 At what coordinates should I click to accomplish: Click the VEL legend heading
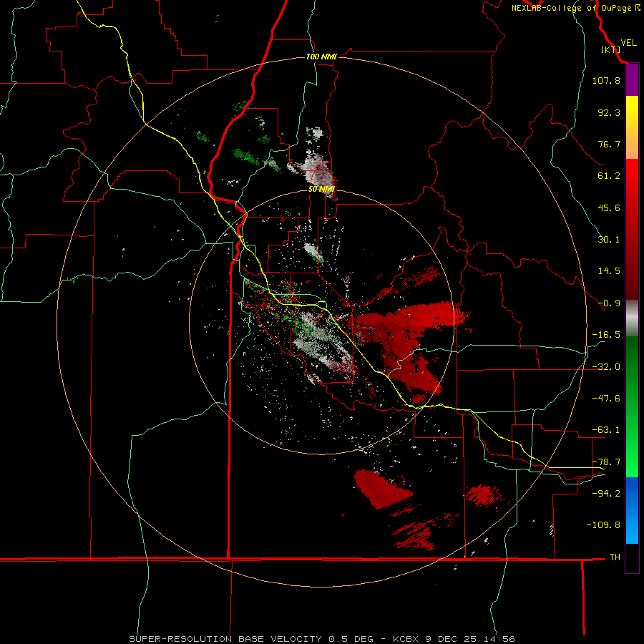[628, 43]
